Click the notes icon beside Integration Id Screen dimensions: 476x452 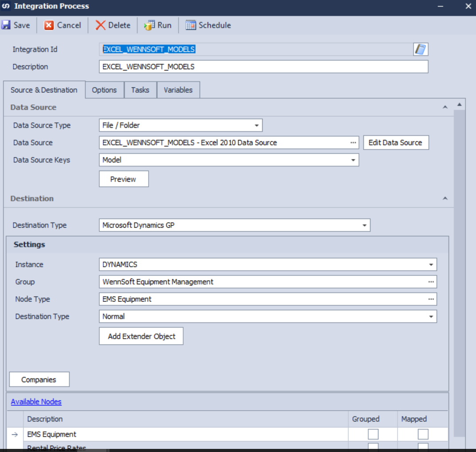[x=421, y=49]
